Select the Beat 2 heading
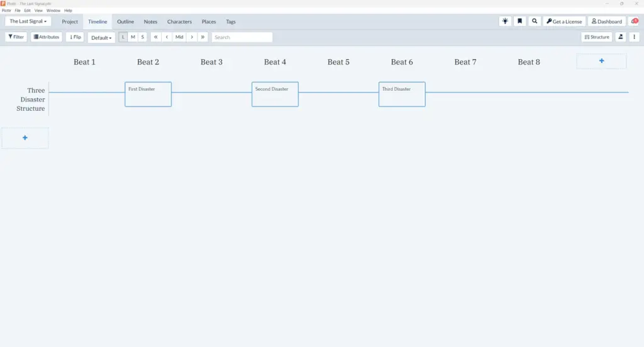Screen dimensions: 644x347 148,62
